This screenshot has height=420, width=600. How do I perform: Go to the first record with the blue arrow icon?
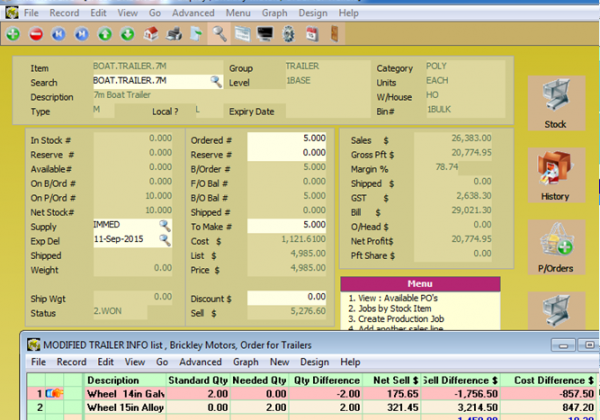[59, 34]
